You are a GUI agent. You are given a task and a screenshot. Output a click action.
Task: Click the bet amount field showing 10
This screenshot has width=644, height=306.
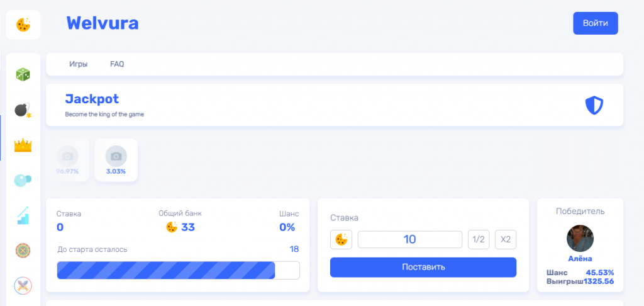410,239
